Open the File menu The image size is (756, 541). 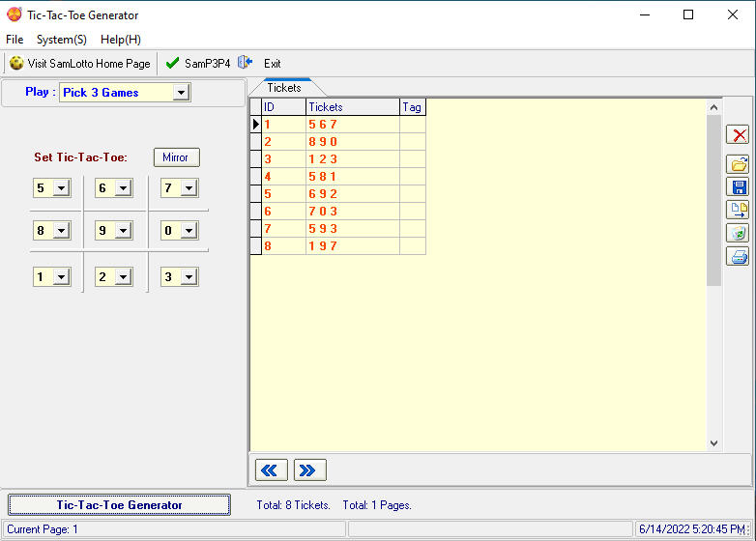15,40
